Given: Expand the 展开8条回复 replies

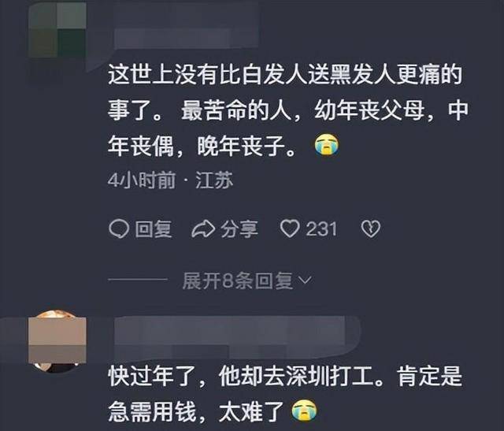Looking at the screenshot, I should pyautogui.click(x=246, y=281).
